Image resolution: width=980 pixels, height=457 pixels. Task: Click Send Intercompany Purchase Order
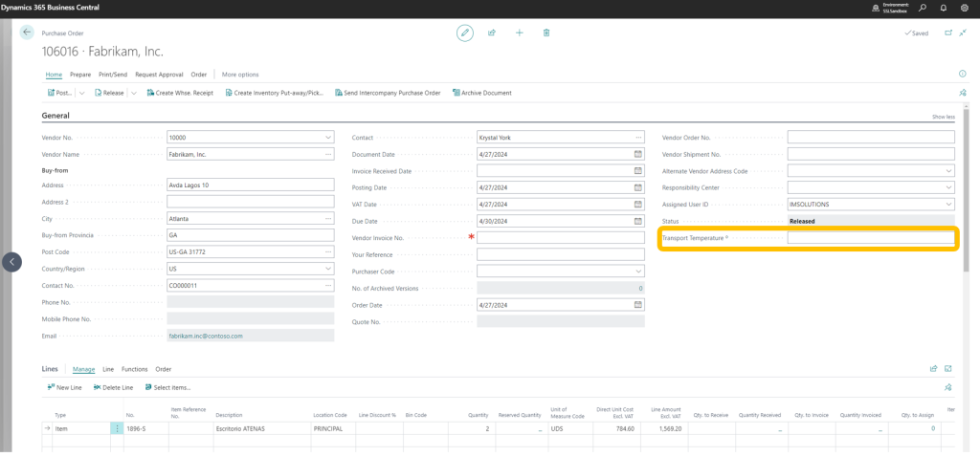click(388, 93)
